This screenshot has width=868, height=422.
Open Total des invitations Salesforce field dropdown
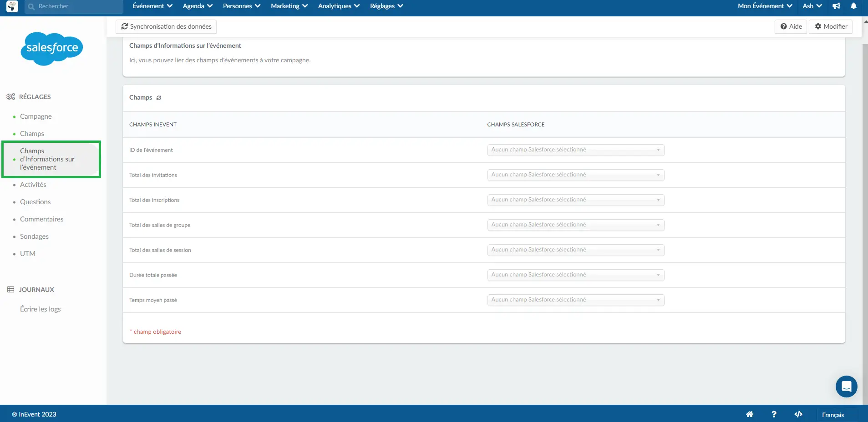(x=576, y=175)
